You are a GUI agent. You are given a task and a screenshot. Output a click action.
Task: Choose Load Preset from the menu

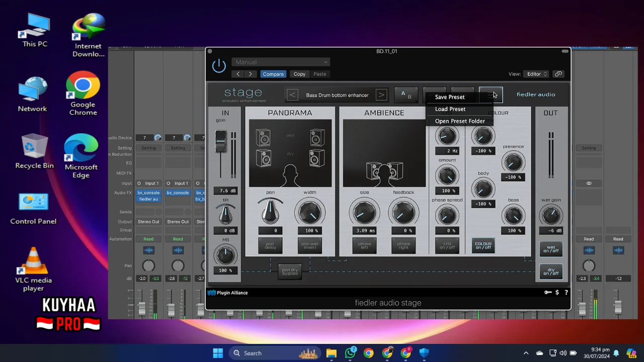coord(450,109)
